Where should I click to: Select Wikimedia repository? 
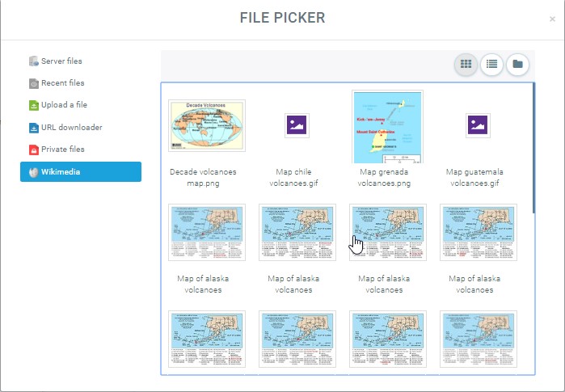[81, 171]
